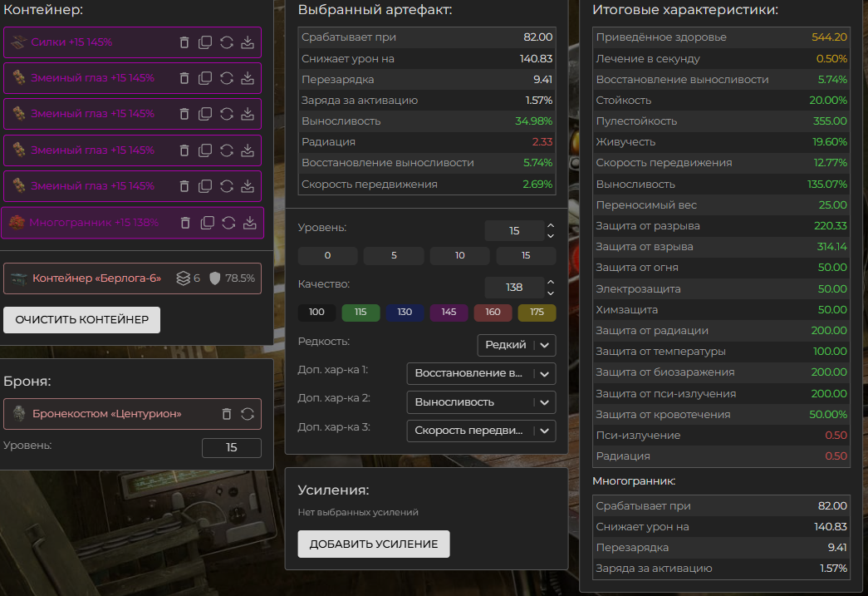This screenshot has width=868, height=596.
Task: Copy the Многогранник artifact entry
Action: [207, 223]
